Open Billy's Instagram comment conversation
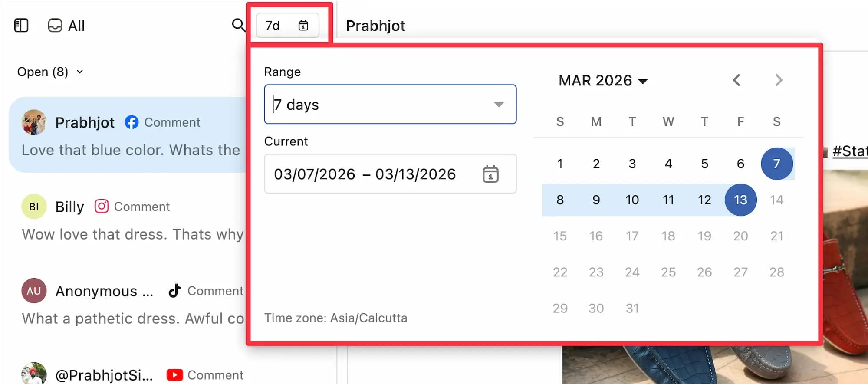The width and height of the screenshot is (868, 384). point(130,221)
